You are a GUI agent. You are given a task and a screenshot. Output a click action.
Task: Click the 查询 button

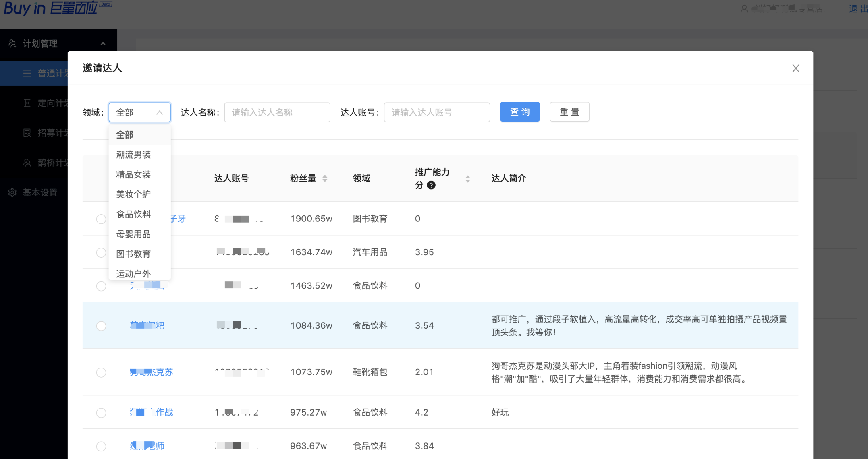click(520, 112)
